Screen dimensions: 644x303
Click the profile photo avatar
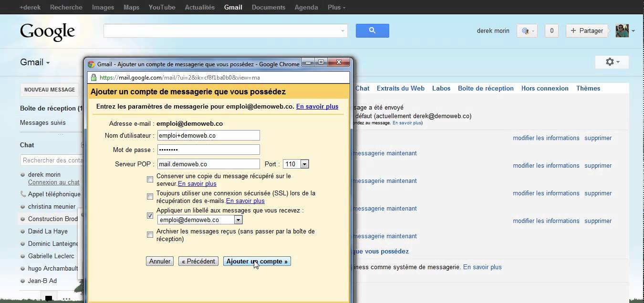tap(622, 30)
